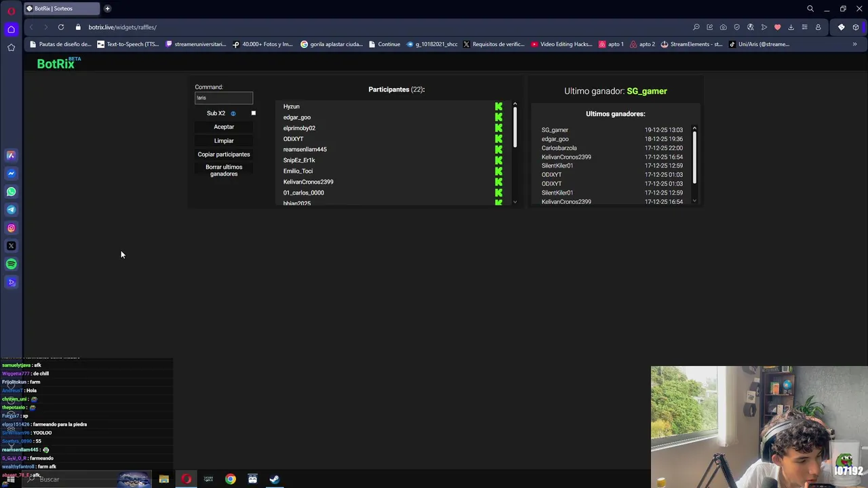
Task: Open sidebar player icon below Spotify
Action: [x=11, y=283]
